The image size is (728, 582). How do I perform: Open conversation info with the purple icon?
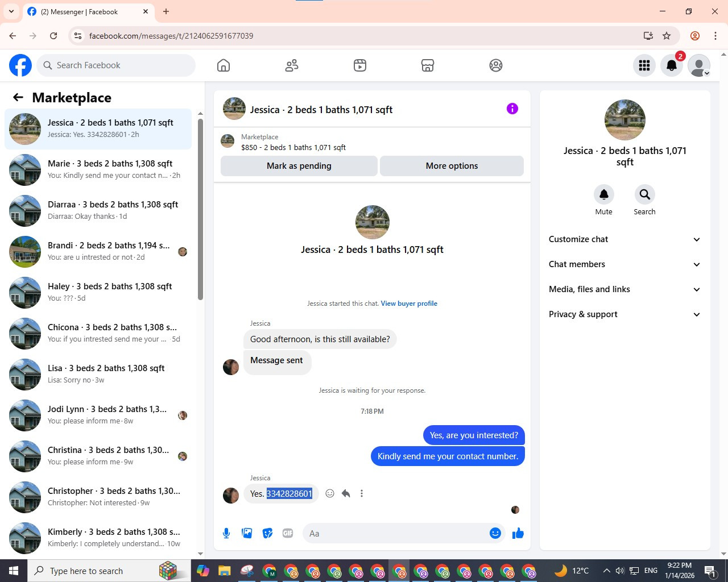(x=512, y=109)
